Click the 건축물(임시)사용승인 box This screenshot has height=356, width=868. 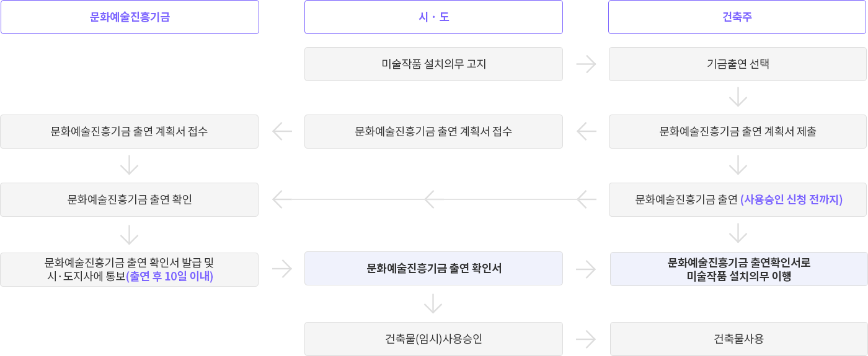pyautogui.click(x=433, y=339)
